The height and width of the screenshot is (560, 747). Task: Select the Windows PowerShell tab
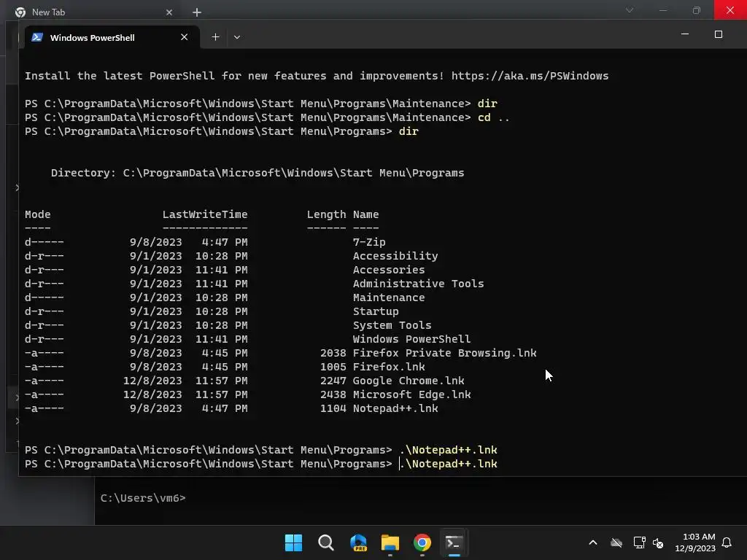coord(112,37)
